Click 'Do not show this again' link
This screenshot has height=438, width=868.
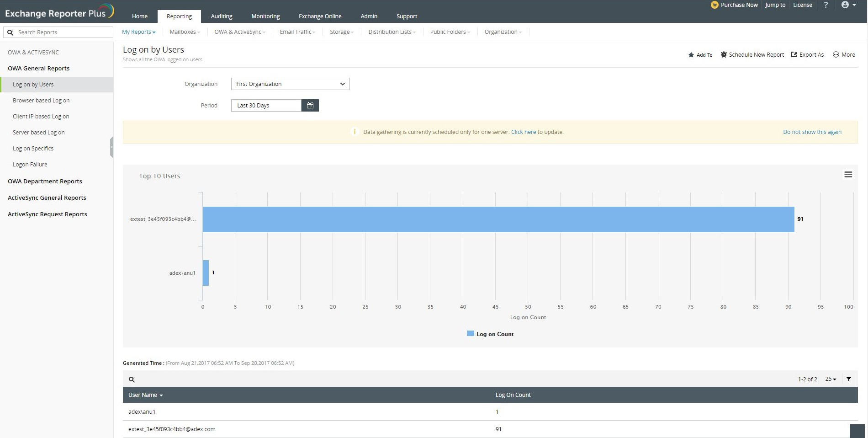click(812, 132)
